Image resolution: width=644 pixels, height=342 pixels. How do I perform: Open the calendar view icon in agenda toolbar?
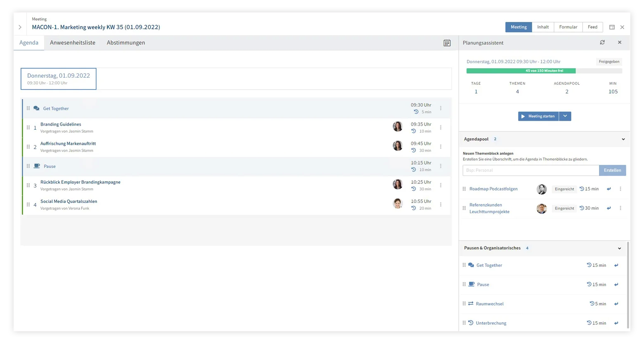(x=447, y=43)
